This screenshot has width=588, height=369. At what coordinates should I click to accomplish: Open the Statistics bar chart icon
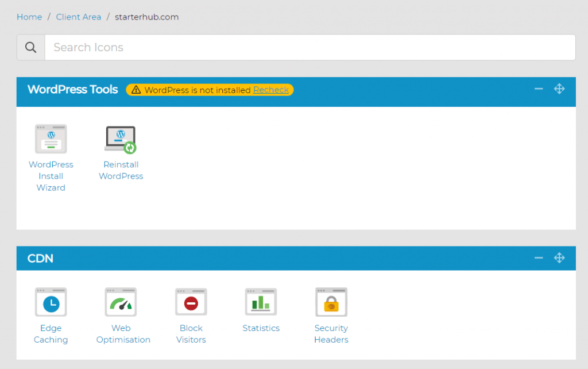[261, 302]
